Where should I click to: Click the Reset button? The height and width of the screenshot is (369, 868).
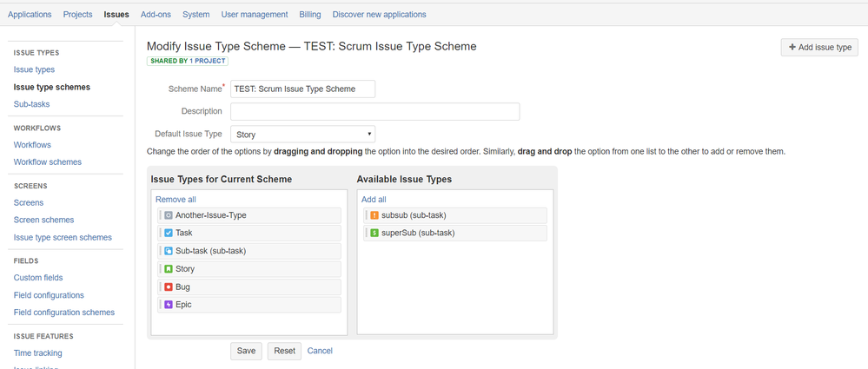pos(284,351)
